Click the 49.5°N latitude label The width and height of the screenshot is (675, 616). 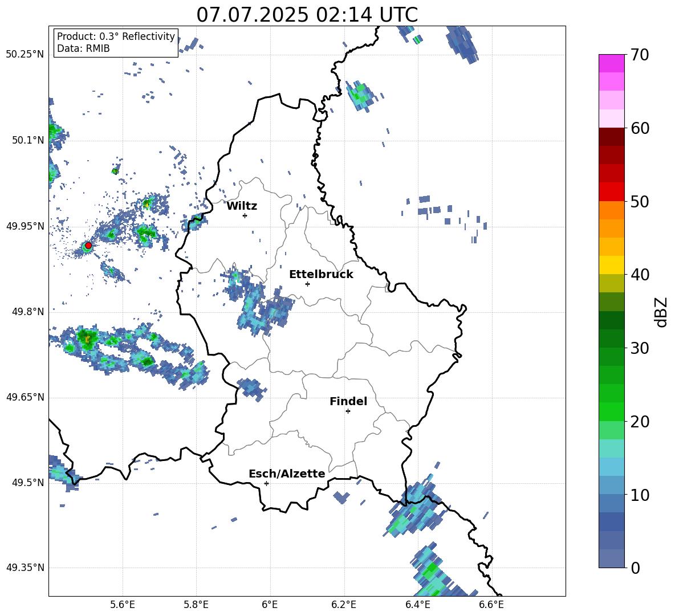(28, 483)
